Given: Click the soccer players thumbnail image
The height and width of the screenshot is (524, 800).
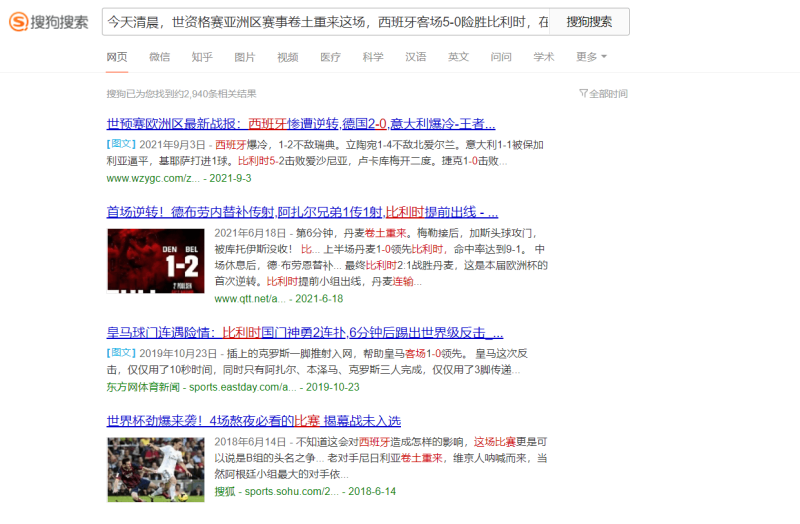Looking at the screenshot, I should point(156,468).
